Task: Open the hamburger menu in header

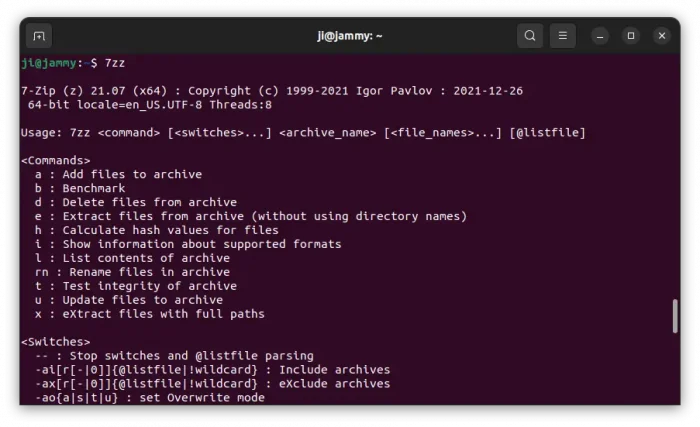Action: tap(563, 36)
